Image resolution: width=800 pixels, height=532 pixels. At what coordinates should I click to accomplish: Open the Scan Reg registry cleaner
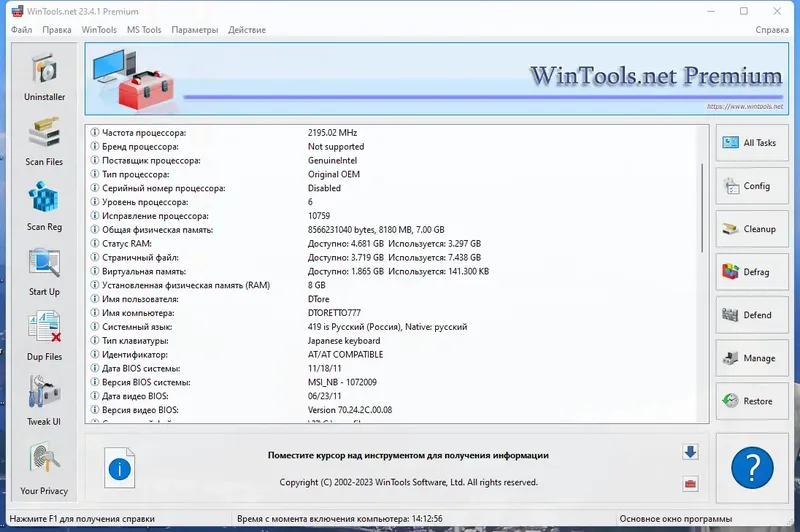[44, 206]
